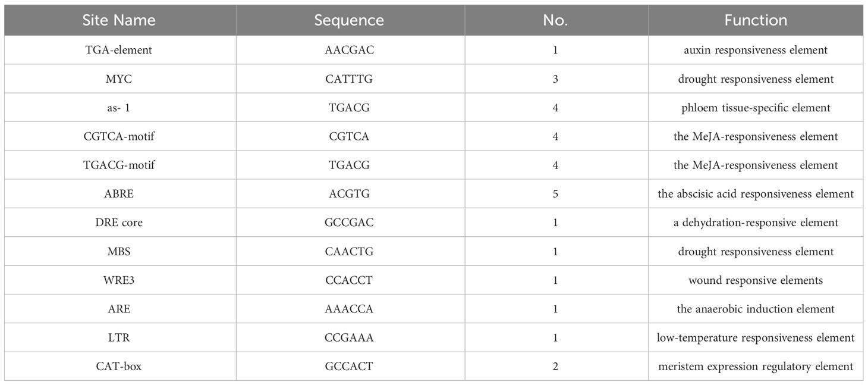Click the ABRE site name cell
The width and height of the screenshot is (868, 385).
[119, 194]
